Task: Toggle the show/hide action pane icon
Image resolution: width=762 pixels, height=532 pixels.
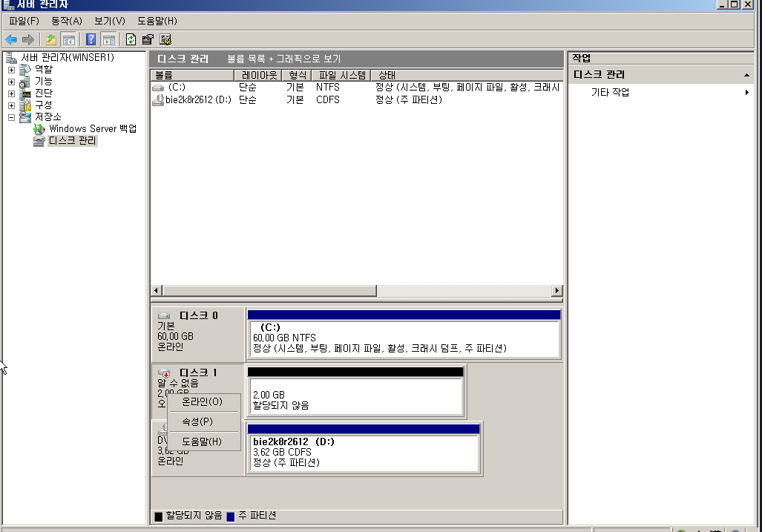Action: [109, 39]
